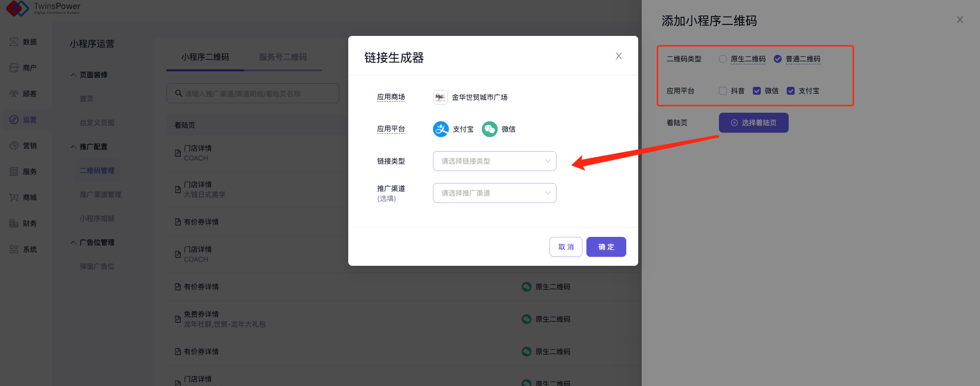Open the 商户 sidebar item
Screen dimensions: 980x386
click(23, 68)
